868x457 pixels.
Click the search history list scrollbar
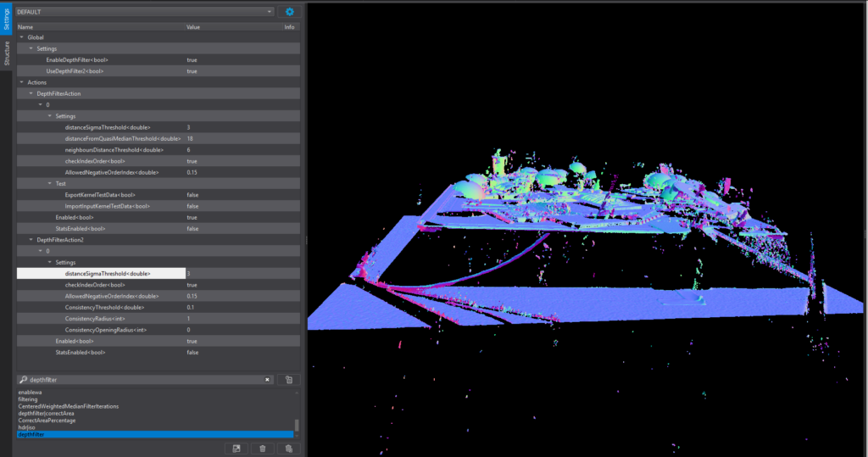click(296, 426)
